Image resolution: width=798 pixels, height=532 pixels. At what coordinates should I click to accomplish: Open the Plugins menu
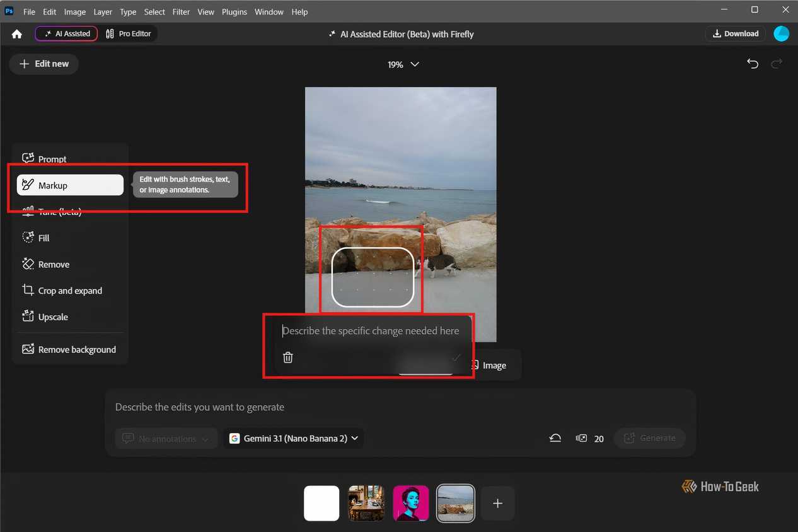pyautogui.click(x=234, y=12)
